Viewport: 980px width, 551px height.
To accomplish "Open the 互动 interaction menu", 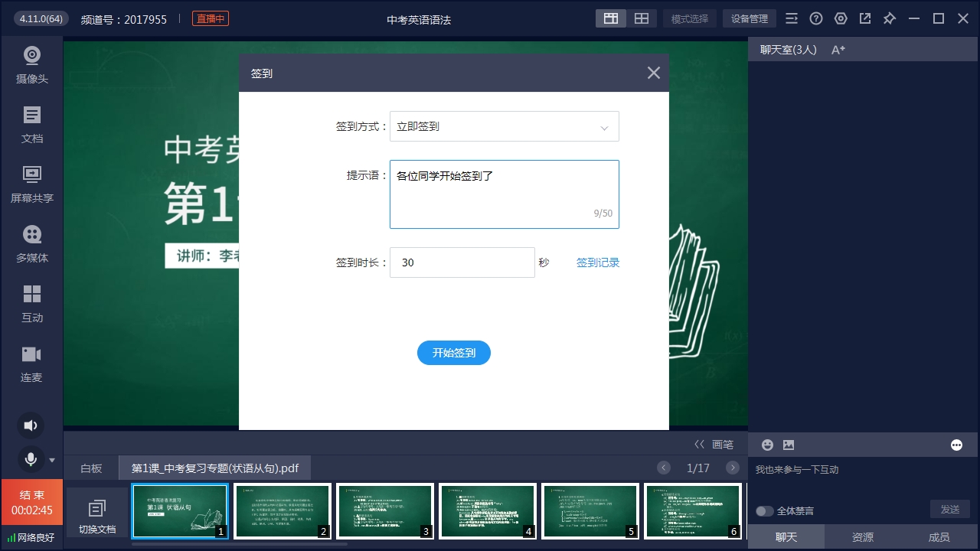I will (x=31, y=304).
